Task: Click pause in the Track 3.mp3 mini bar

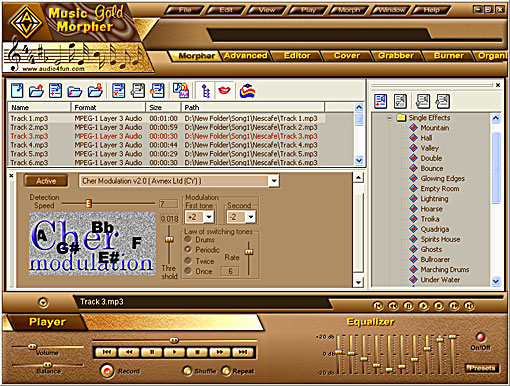Action: pos(408,306)
